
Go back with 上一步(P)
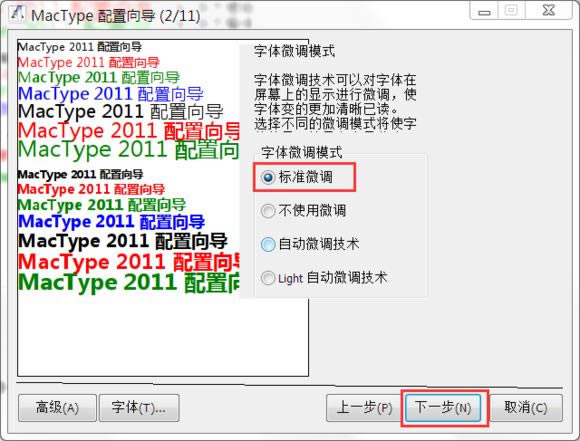click(x=364, y=408)
